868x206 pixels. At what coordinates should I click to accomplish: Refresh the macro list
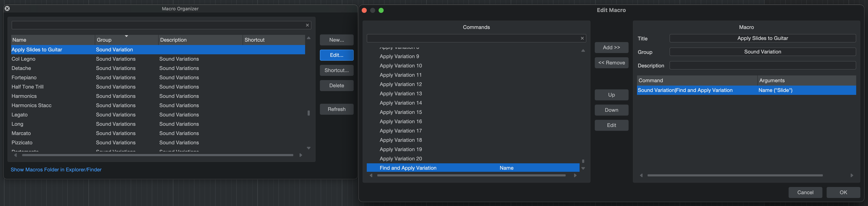point(337,109)
